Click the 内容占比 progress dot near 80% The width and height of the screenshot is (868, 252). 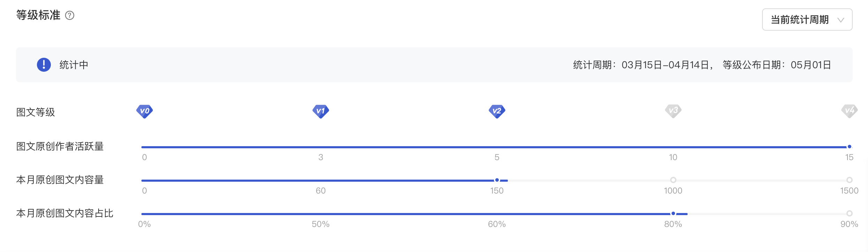673,213
